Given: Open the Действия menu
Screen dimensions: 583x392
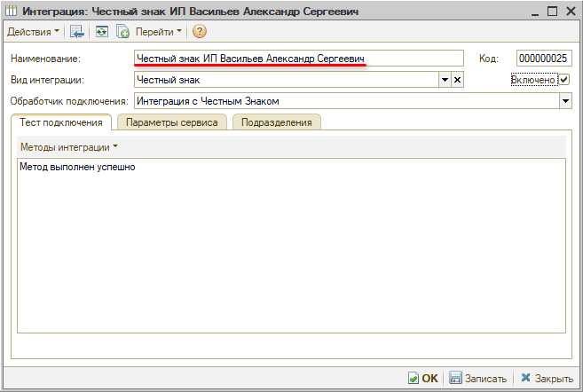Looking at the screenshot, I should pos(33,32).
